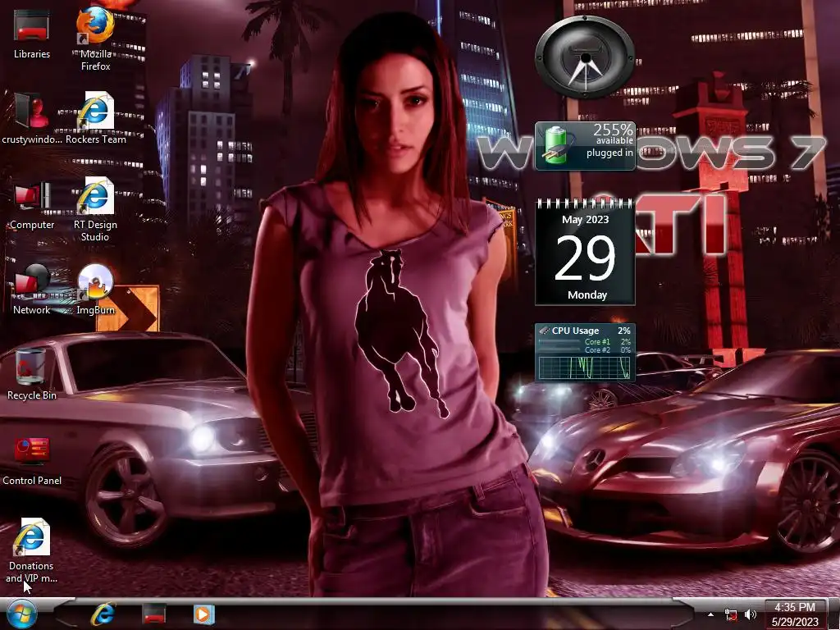Open the Libraries desktop icon
The width and height of the screenshot is (840, 630).
point(32,34)
